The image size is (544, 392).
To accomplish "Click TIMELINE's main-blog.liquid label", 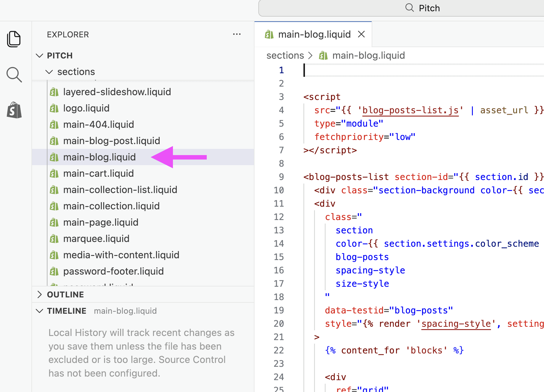I will (x=125, y=311).
